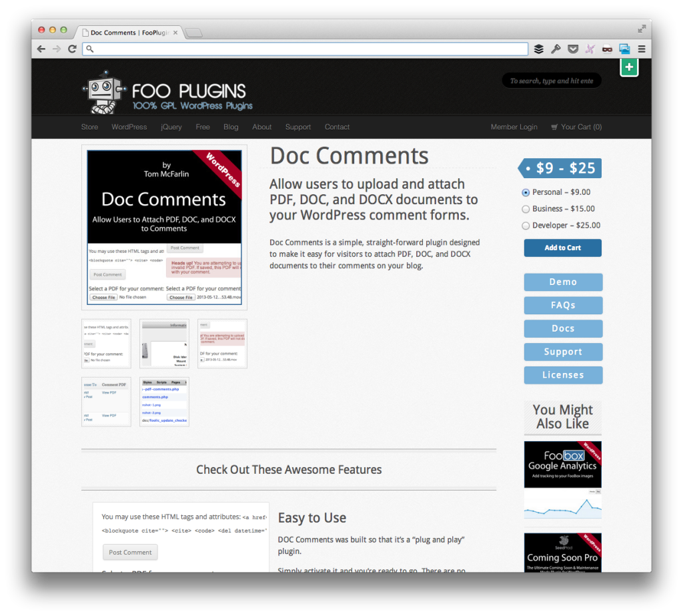Open the Support navigation link
The height and width of the screenshot is (616, 683).
[298, 127]
